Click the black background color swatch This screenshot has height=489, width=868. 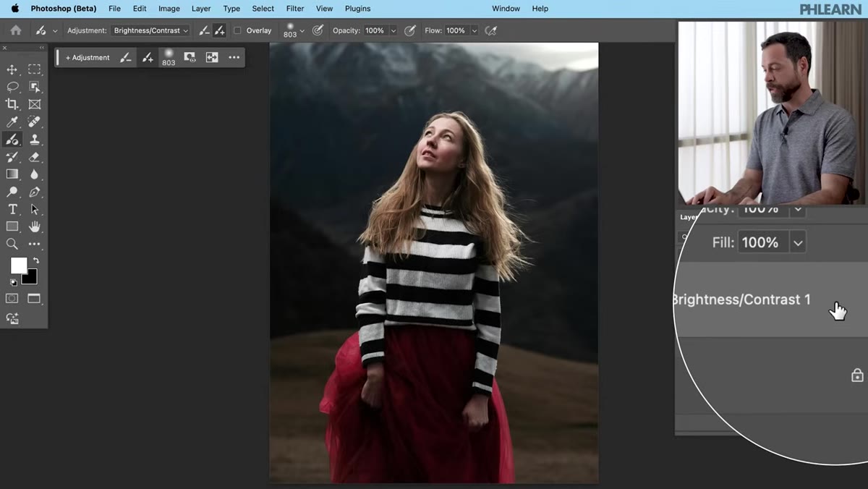click(x=31, y=278)
